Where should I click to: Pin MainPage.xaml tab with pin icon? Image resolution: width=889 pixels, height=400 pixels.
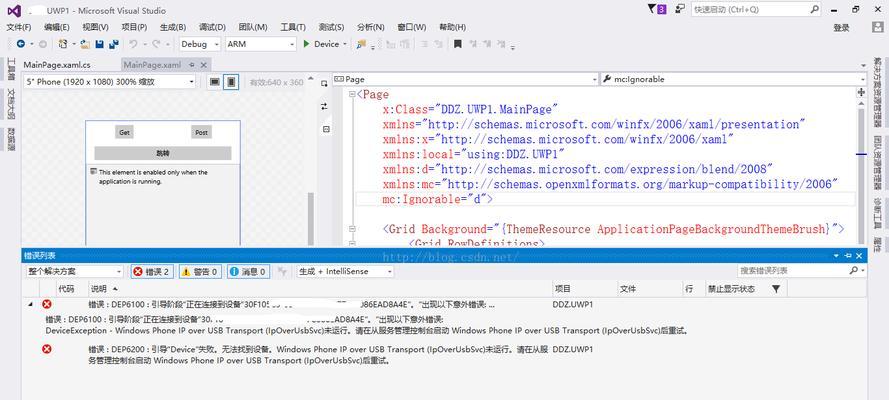(192, 65)
